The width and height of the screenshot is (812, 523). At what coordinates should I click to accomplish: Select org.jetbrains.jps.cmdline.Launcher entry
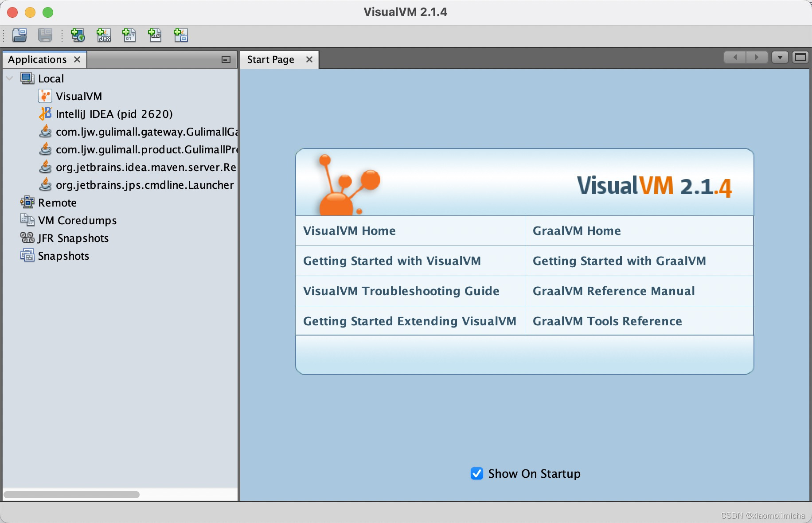tap(145, 185)
